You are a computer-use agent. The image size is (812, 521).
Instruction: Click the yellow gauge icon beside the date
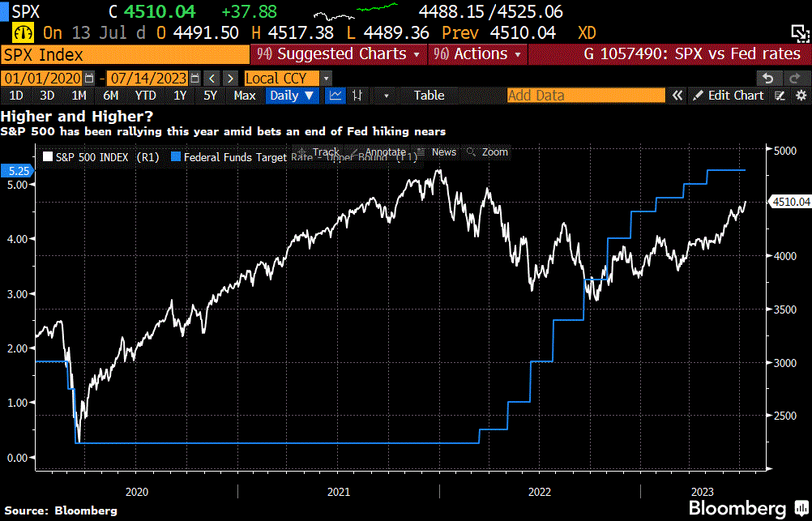click(x=22, y=33)
